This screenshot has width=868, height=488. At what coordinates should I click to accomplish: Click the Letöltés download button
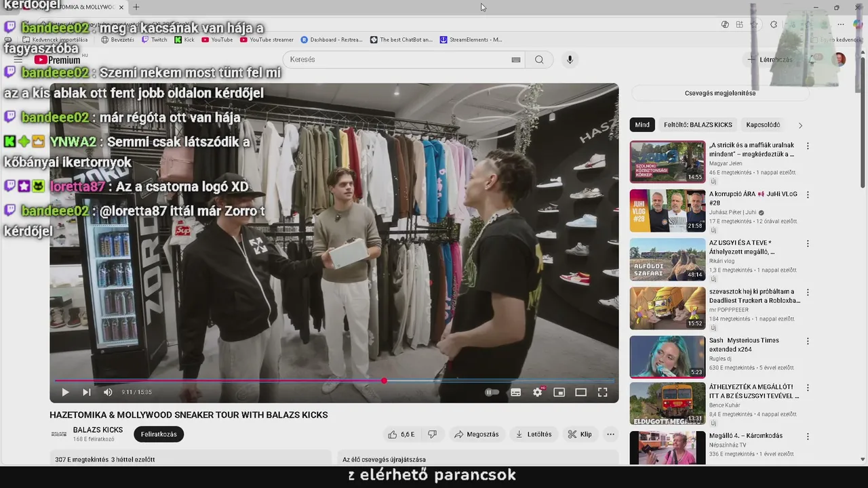[534, 434]
